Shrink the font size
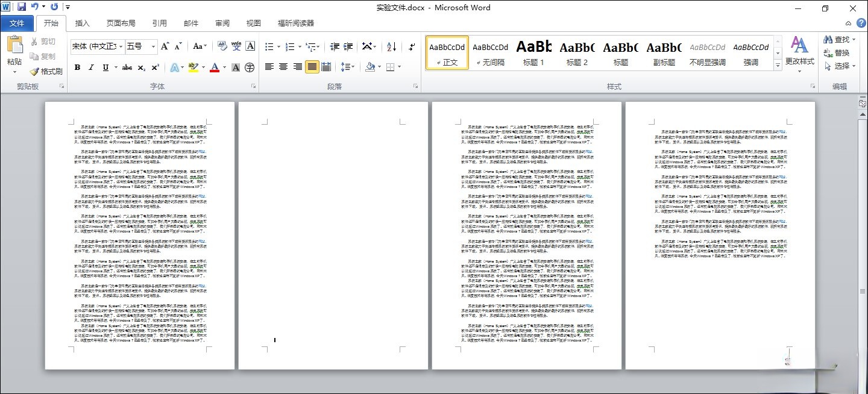 pos(178,46)
